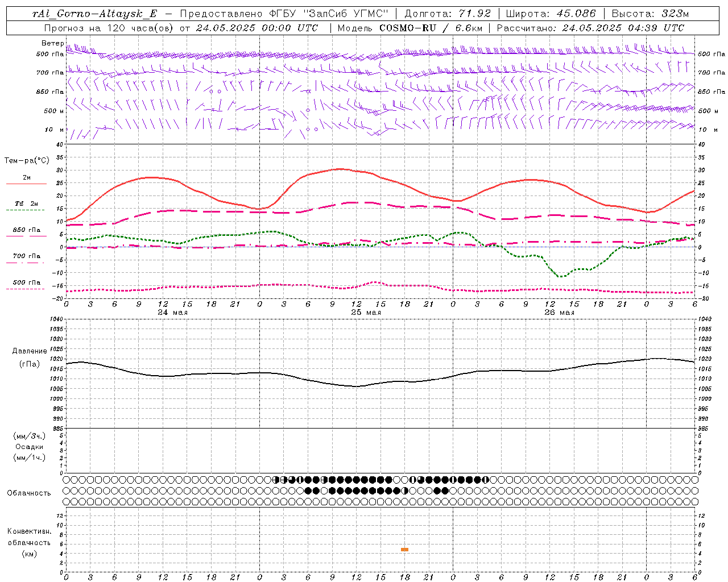This screenshot has width=728, height=582.
Task: Click the Ветер wind panel label
Action: pyautogui.click(x=53, y=43)
